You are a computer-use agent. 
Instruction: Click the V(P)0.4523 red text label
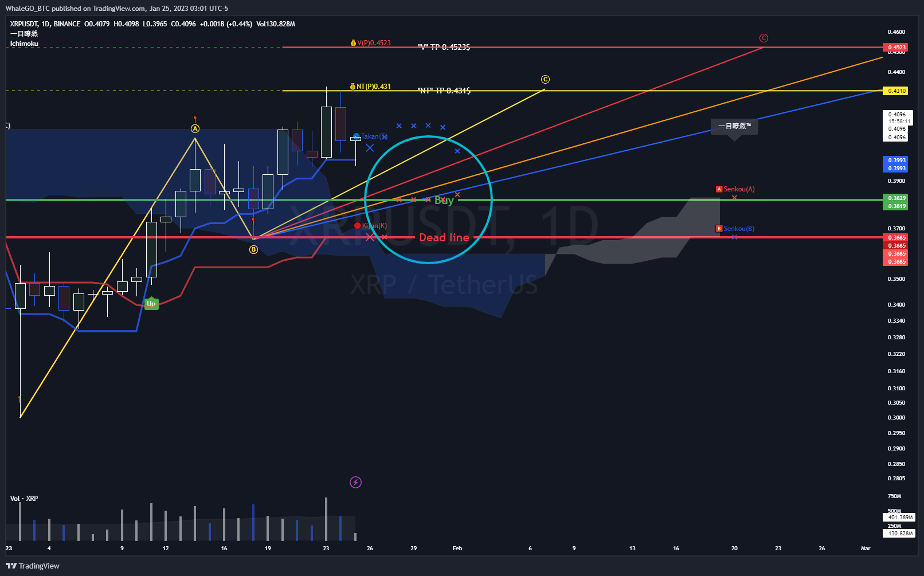374,43
